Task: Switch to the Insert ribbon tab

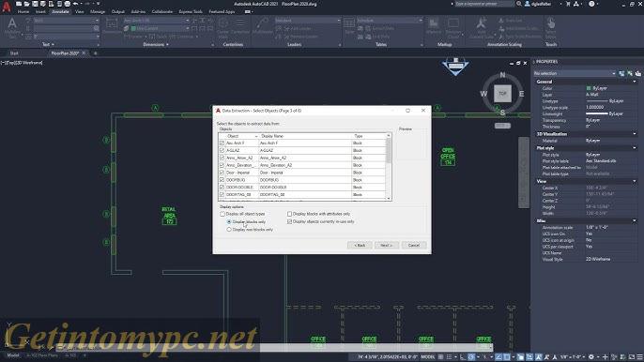Action: (40, 11)
